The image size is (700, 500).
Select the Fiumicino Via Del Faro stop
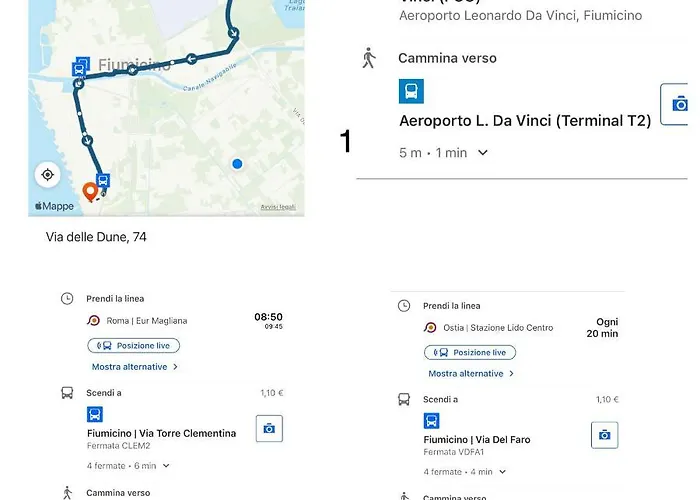(476, 440)
